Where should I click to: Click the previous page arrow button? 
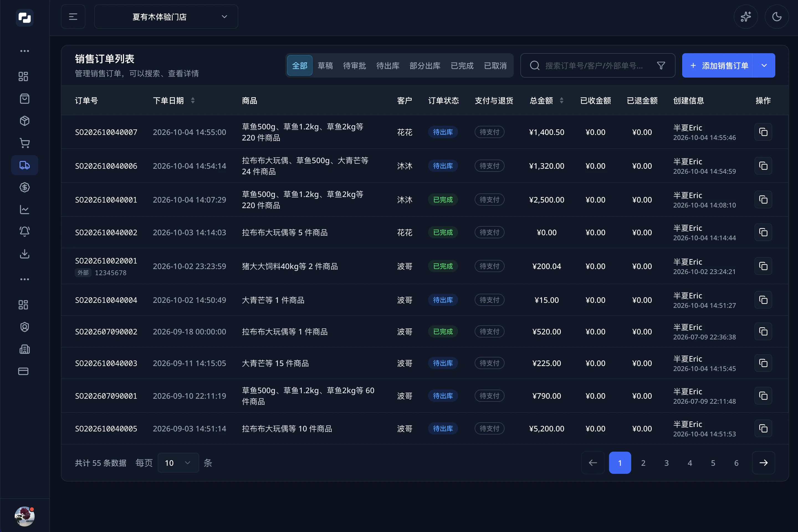pyautogui.click(x=593, y=463)
